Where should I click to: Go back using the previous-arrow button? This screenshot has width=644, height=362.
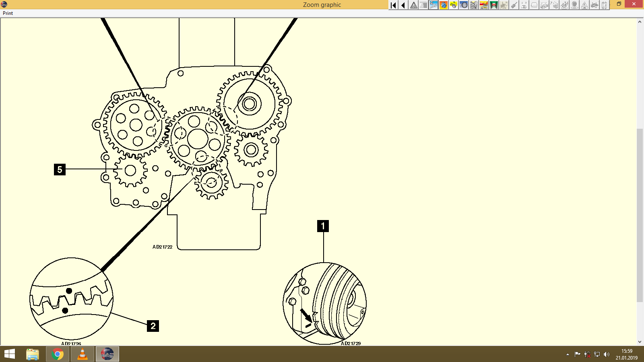(x=403, y=5)
